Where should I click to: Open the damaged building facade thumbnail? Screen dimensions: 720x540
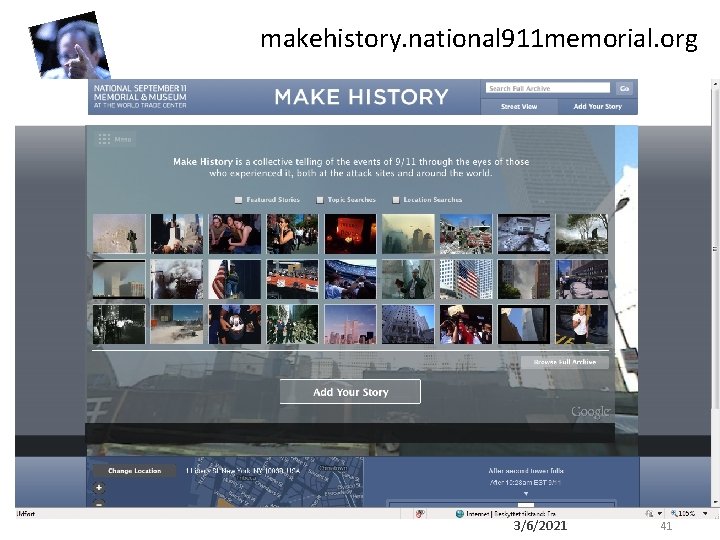[x=408, y=324]
